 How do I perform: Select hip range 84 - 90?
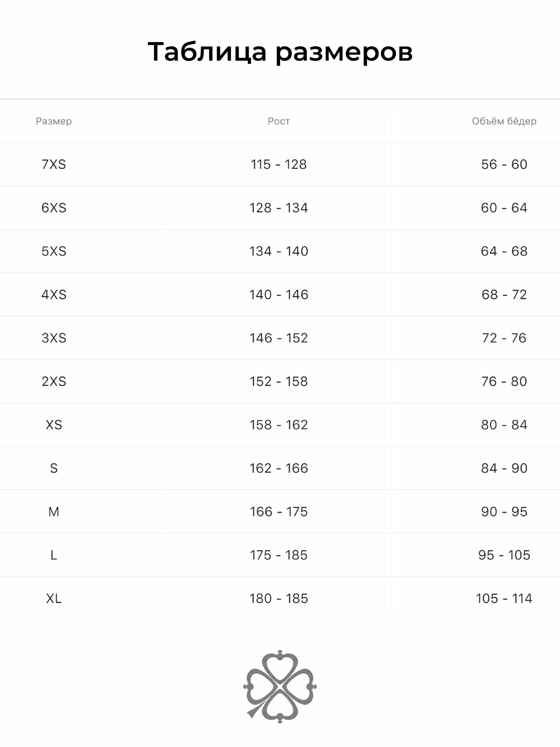(x=504, y=468)
